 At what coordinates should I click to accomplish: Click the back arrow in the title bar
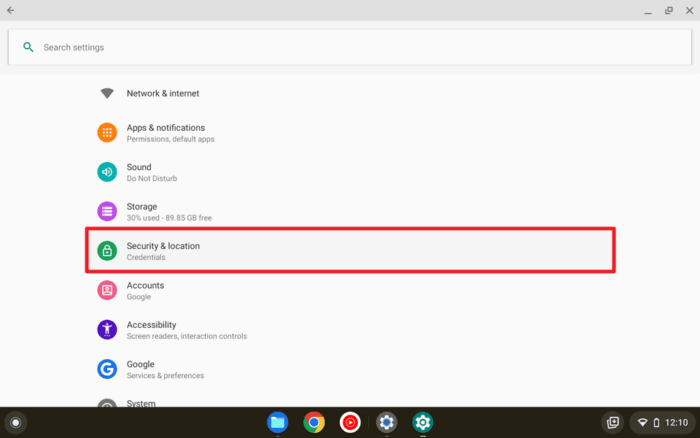click(x=11, y=10)
